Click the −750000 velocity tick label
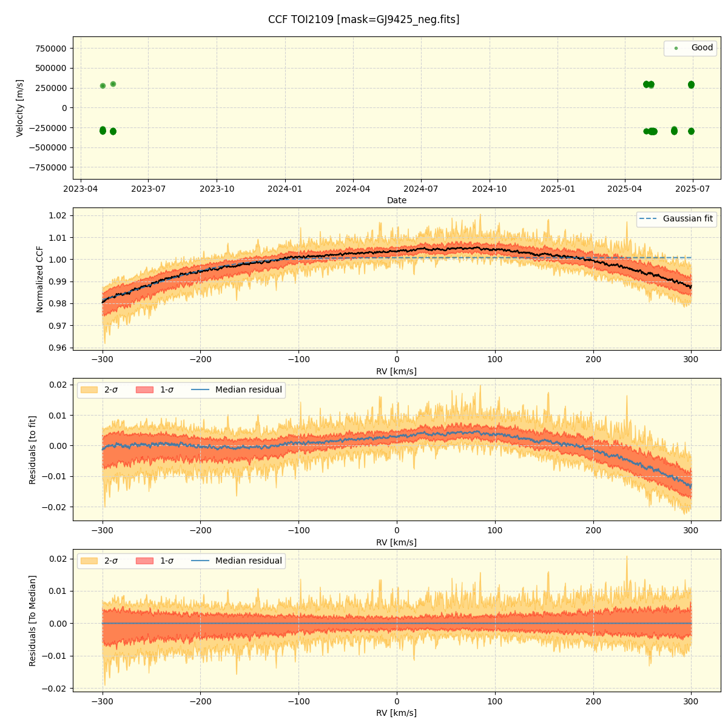728x728 pixels. (x=49, y=167)
